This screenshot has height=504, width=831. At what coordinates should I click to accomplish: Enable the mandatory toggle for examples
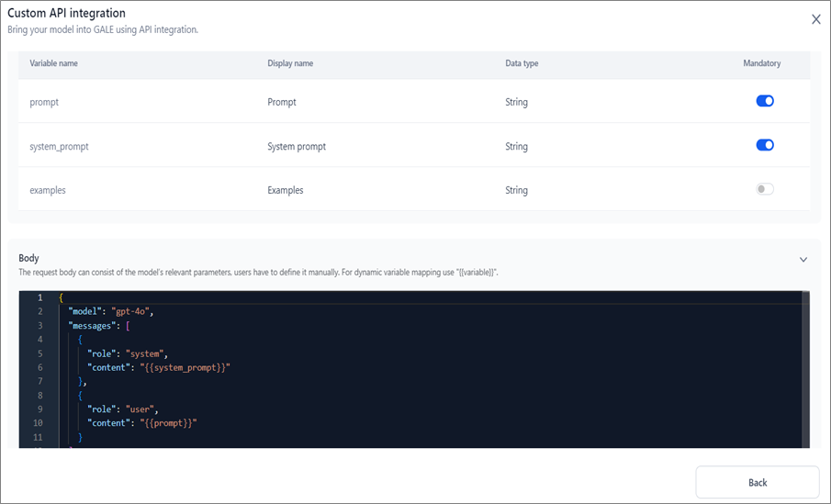(764, 189)
